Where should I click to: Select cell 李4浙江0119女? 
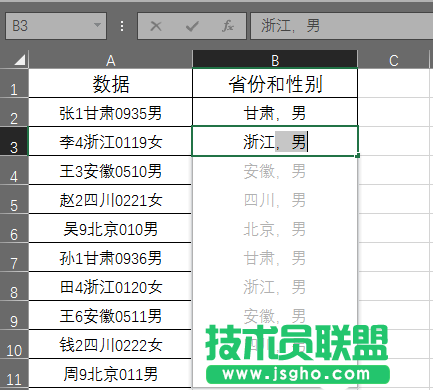[110, 141]
